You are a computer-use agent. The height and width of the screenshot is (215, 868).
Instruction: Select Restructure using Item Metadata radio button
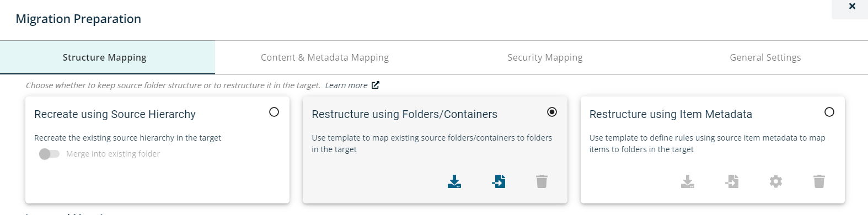(x=829, y=112)
